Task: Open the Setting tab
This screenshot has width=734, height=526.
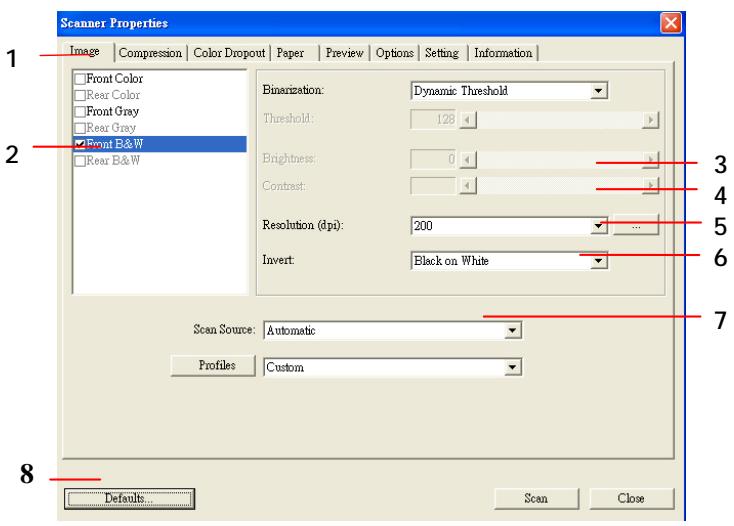Action: (x=442, y=53)
